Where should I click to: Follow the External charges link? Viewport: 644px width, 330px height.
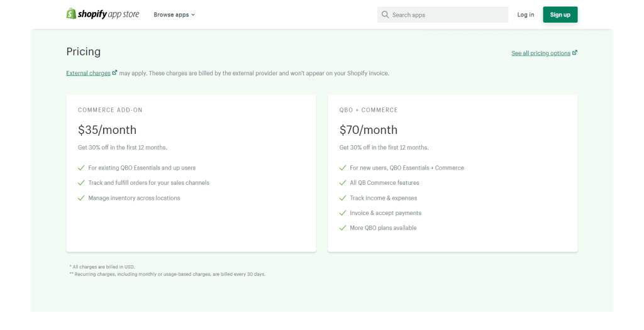tap(92, 73)
